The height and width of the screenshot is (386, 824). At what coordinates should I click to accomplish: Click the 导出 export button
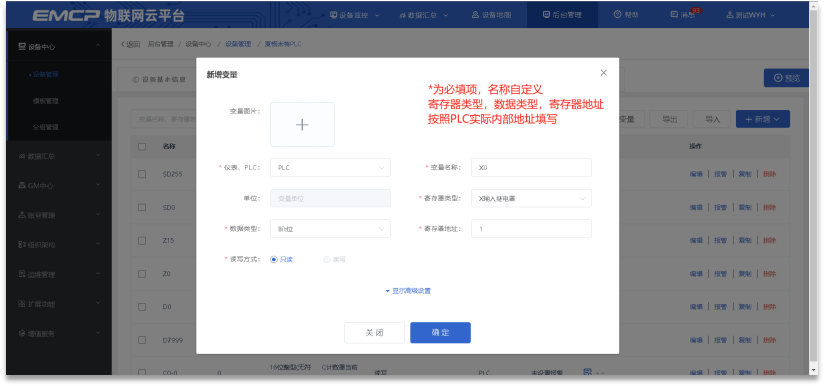[669, 119]
